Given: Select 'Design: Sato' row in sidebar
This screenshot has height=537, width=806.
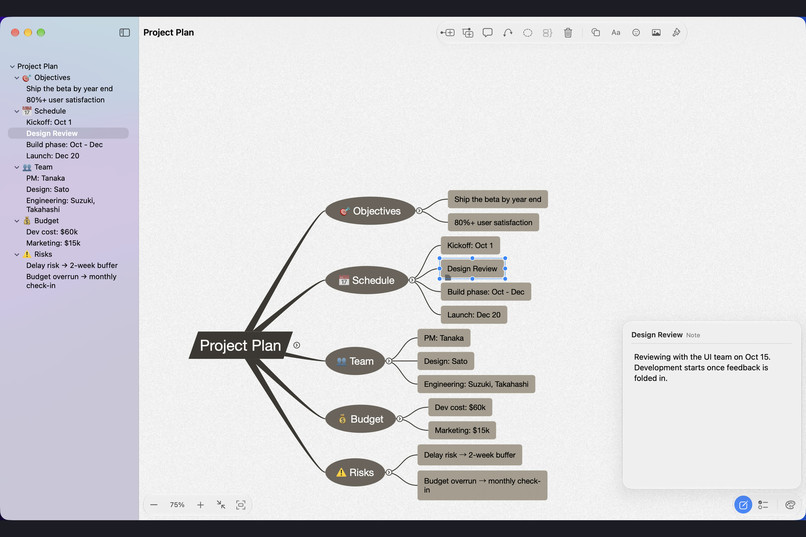Looking at the screenshot, I should click(x=47, y=190).
